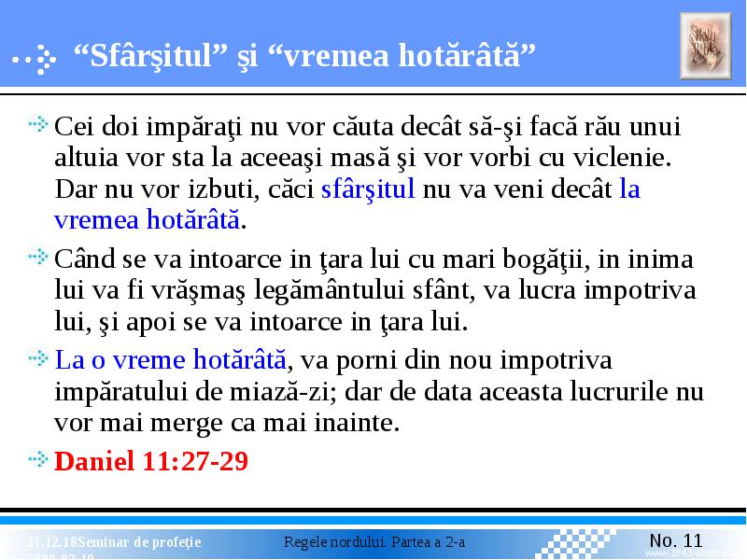Click the blue phrase "La o vreme hotărâtă"
The width and height of the screenshot is (747, 560).
tap(171, 359)
